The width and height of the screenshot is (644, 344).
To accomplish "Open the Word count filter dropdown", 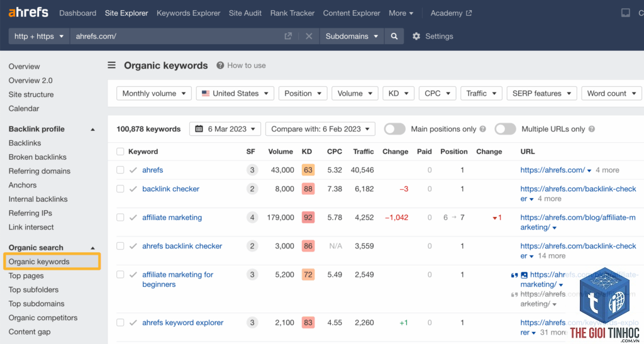I will pyautogui.click(x=611, y=94).
